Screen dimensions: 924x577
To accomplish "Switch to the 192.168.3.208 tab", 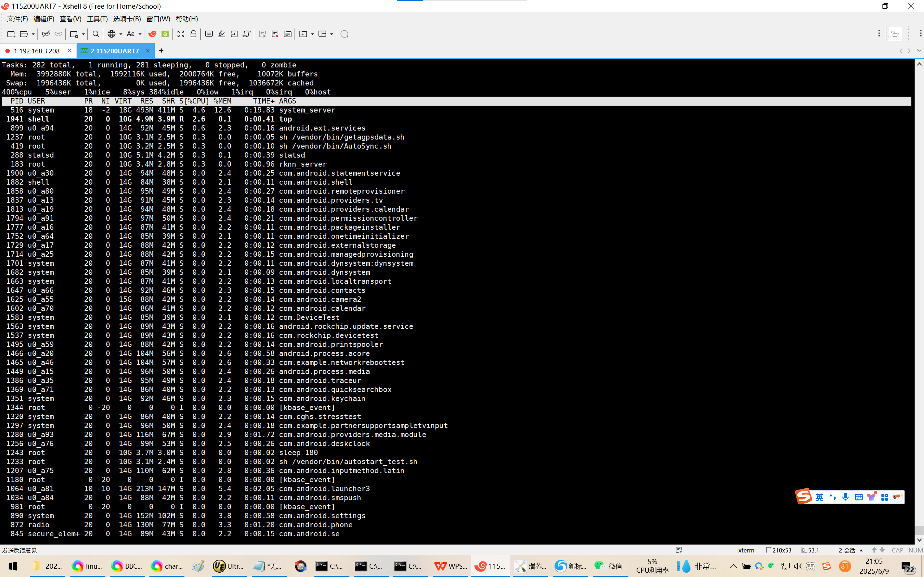I will [x=37, y=51].
